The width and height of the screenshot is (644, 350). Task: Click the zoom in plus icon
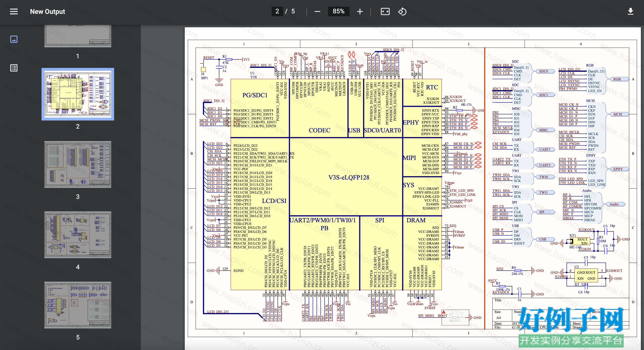(360, 11)
